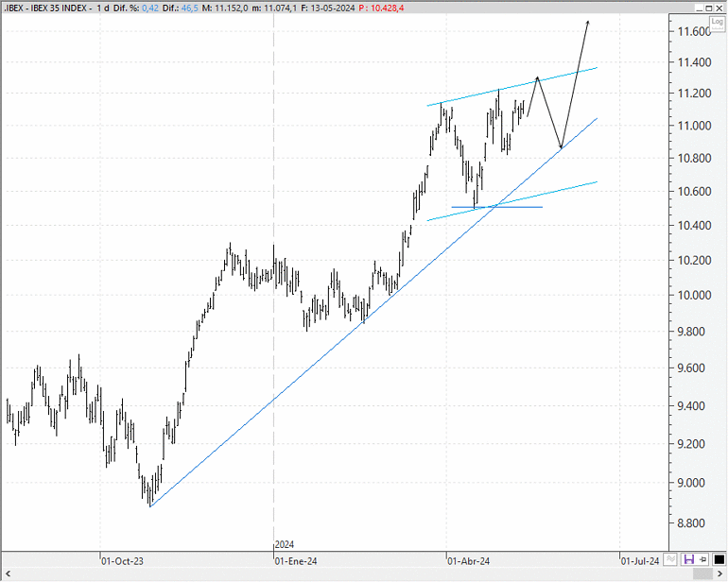Click the pin icon beside the H
This screenshot has height=582, width=728.
pos(702,559)
